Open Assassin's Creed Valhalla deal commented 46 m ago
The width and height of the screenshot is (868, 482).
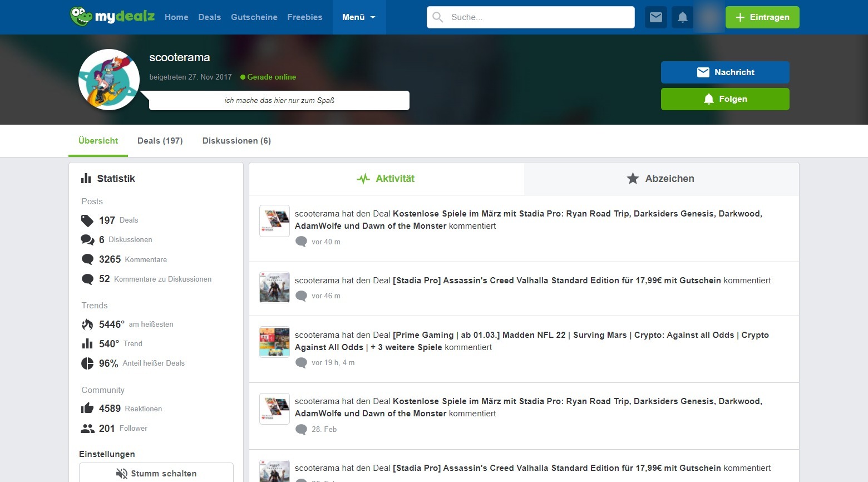[557, 281]
